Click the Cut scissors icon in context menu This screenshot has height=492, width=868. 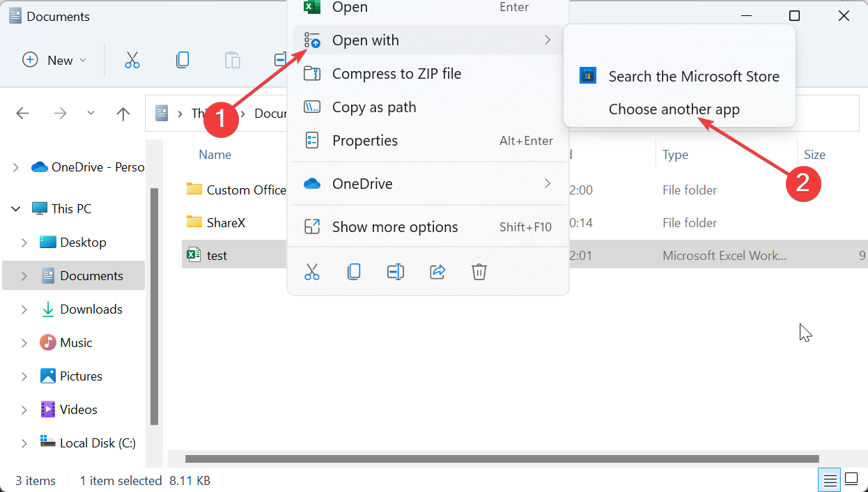click(x=312, y=272)
